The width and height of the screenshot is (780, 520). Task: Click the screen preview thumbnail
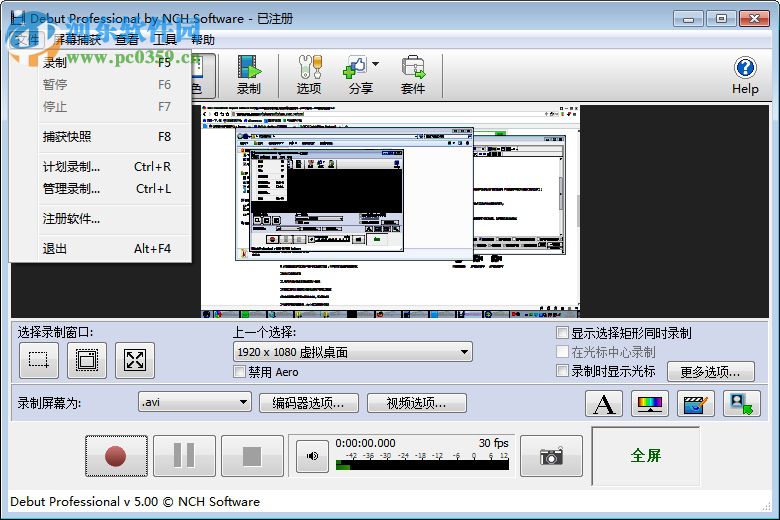point(390,211)
